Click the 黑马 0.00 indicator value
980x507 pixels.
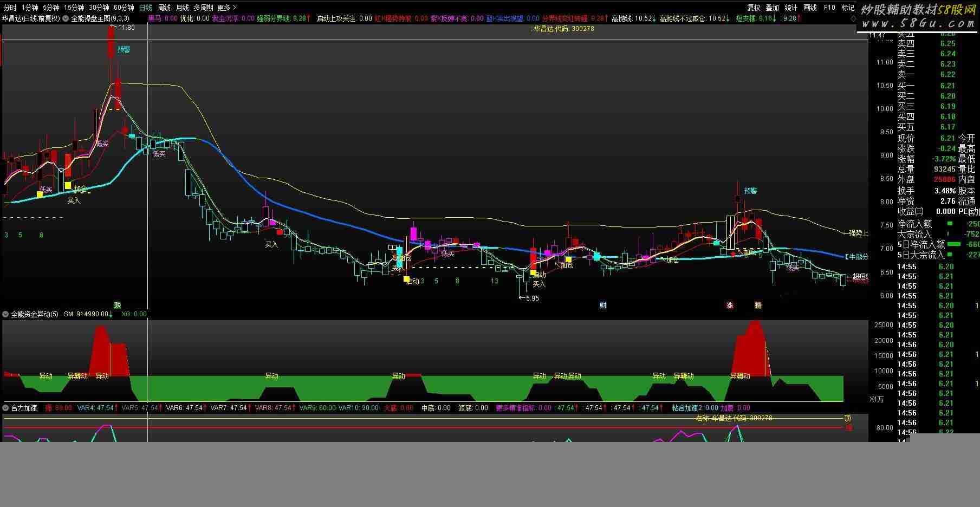[x=163, y=18]
